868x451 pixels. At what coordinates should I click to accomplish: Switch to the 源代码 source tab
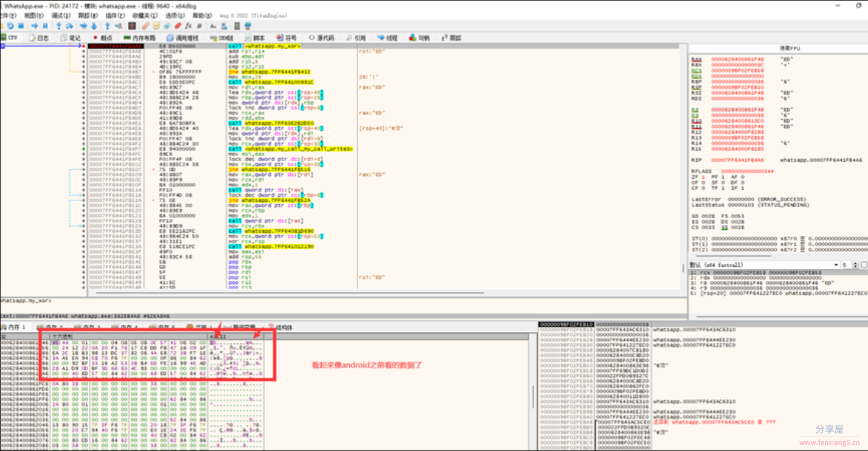(321, 38)
